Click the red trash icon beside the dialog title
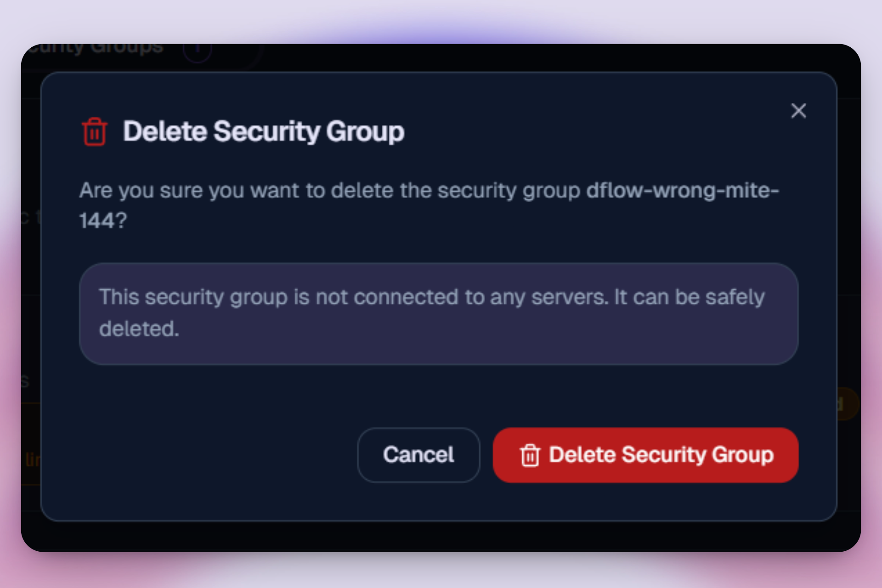 (x=95, y=132)
